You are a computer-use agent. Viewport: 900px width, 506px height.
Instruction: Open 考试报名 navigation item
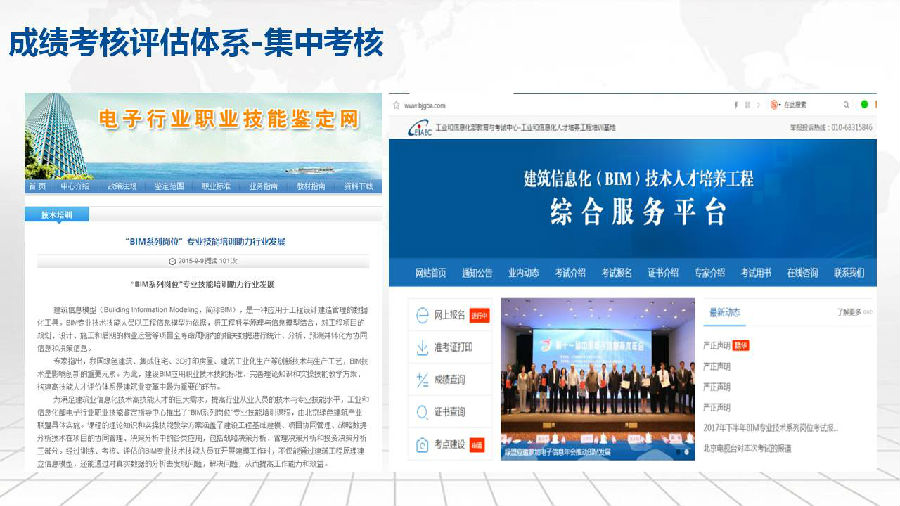pyautogui.click(x=616, y=273)
